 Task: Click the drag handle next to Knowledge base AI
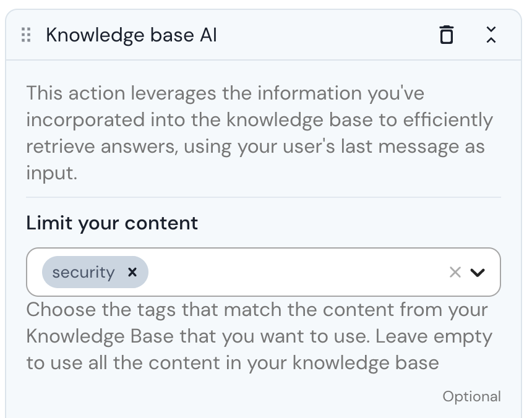(25, 35)
